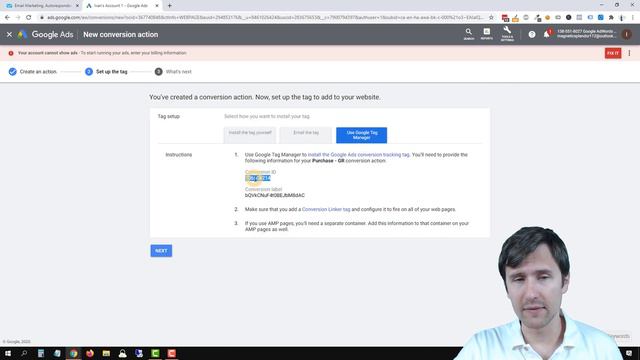Click the black circle extension icon
640x360 pixels.
569,18
